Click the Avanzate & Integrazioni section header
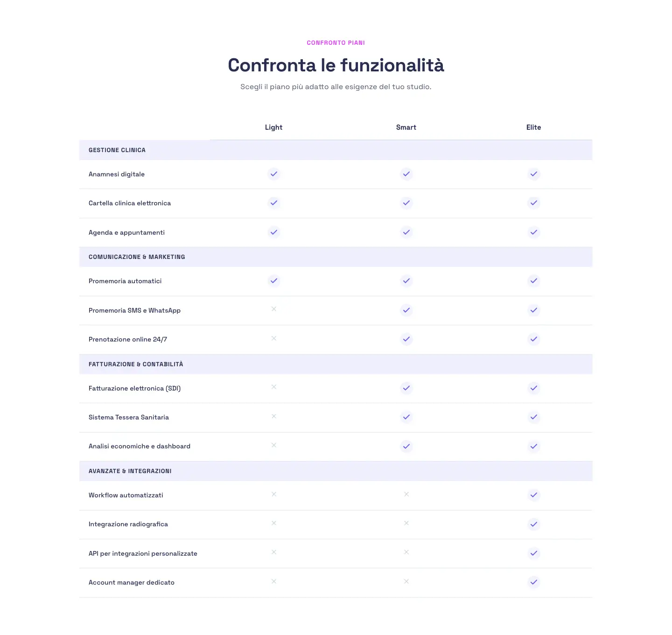Screen dimensions: 672x635 [x=336, y=471]
